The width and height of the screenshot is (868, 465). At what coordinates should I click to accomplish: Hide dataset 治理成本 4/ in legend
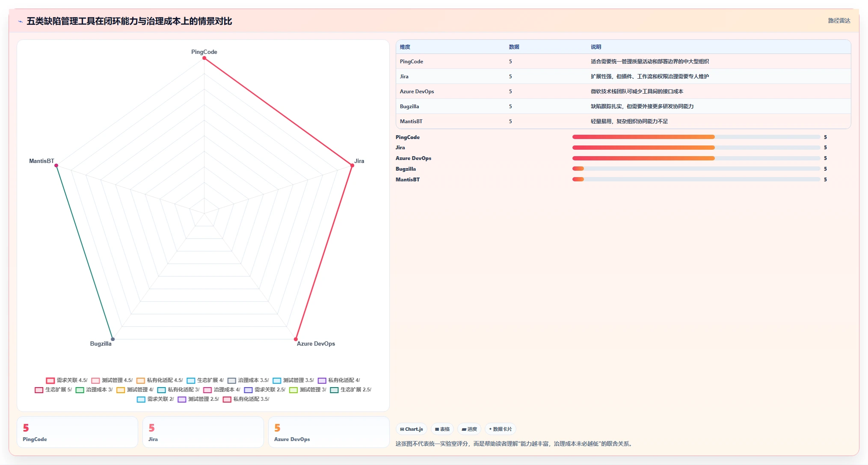(222, 390)
